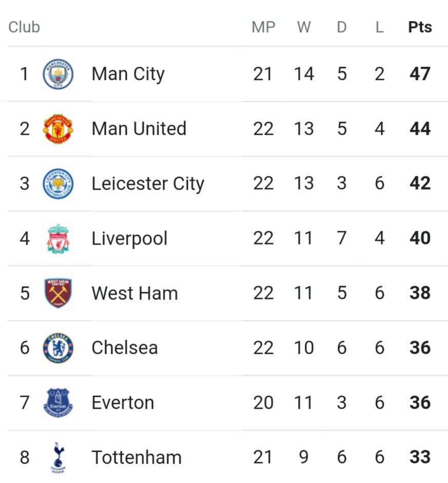
Task: Click the Everton club crest
Action: point(58,402)
